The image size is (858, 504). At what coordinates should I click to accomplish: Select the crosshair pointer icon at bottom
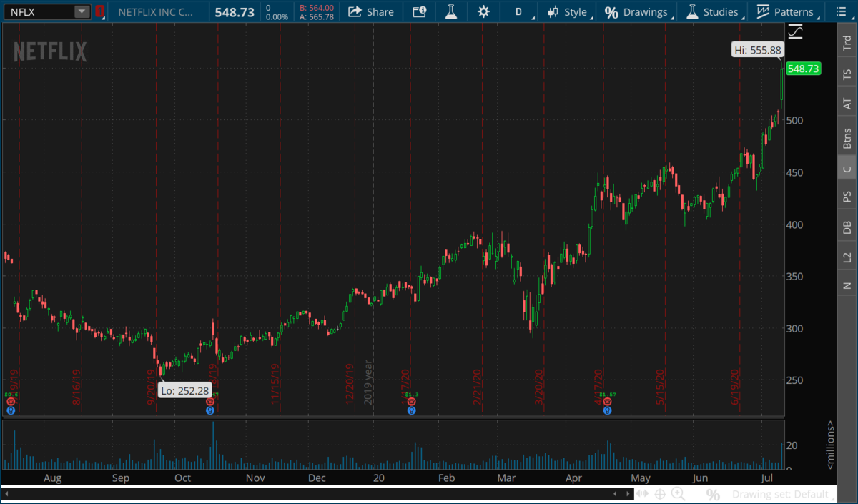(659, 494)
